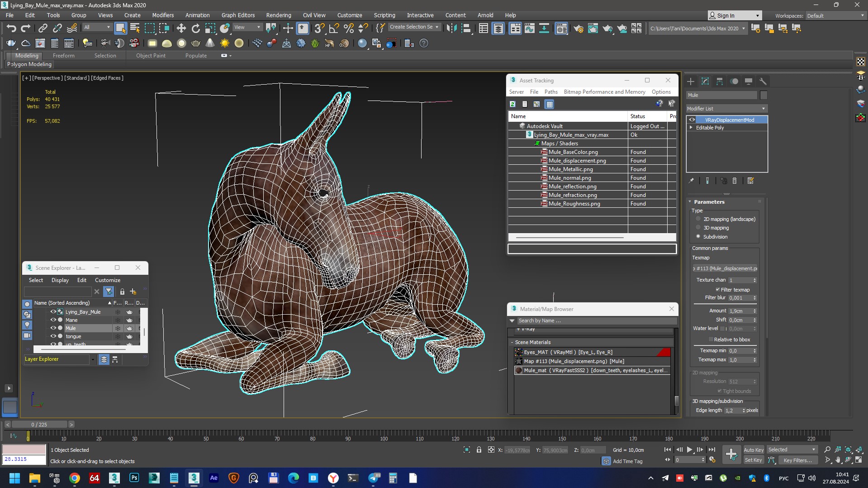Viewport: 868px width, 488px height.
Task: Open the Utilities command panel tab
Action: point(763,81)
